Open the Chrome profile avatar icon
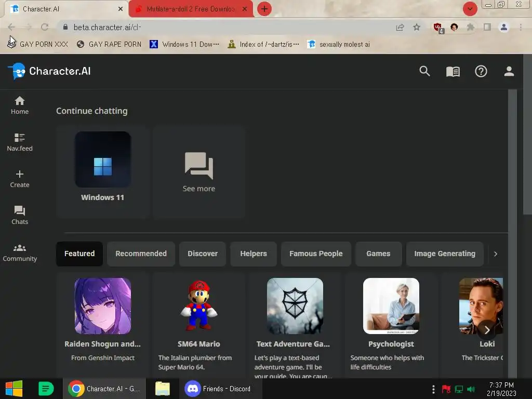532x399 pixels. tap(504, 27)
